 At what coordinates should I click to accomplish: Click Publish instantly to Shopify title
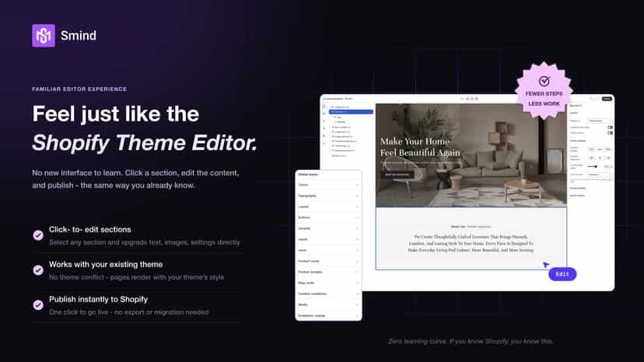(98, 299)
